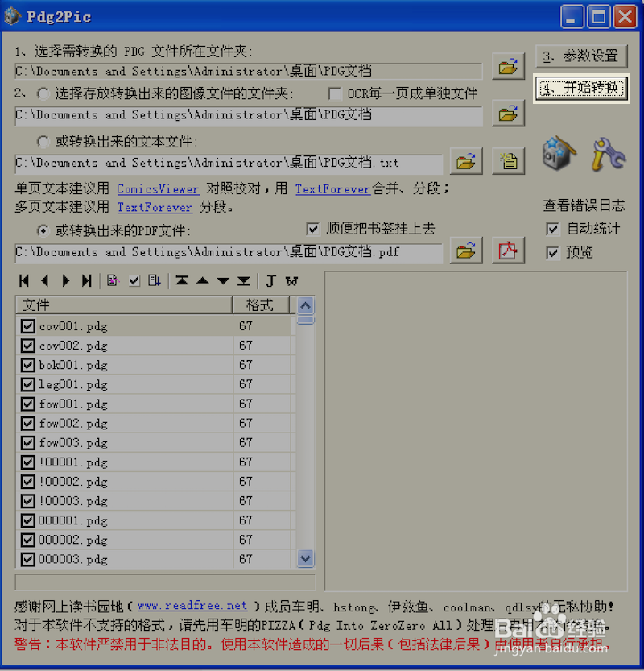Toggle 顺便把书签挂上去 checkbox
644x671 pixels.
click(x=313, y=229)
